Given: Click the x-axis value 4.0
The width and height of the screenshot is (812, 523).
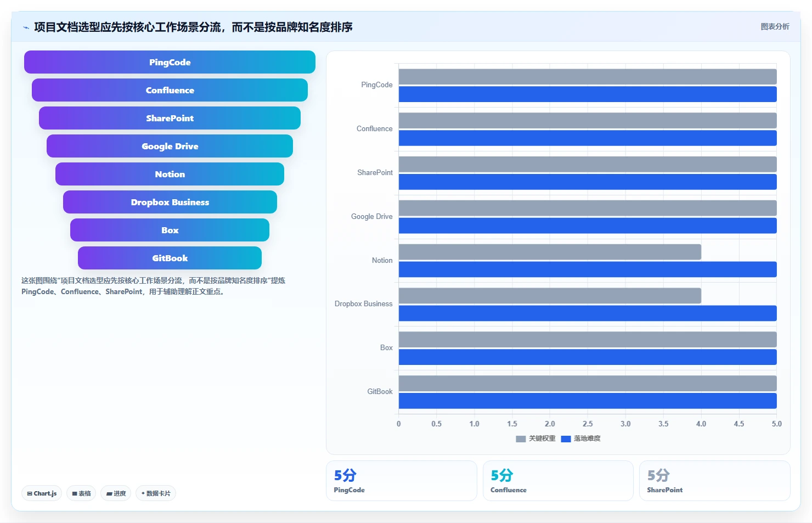Looking at the screenshot, I should (x=701, y=424).
